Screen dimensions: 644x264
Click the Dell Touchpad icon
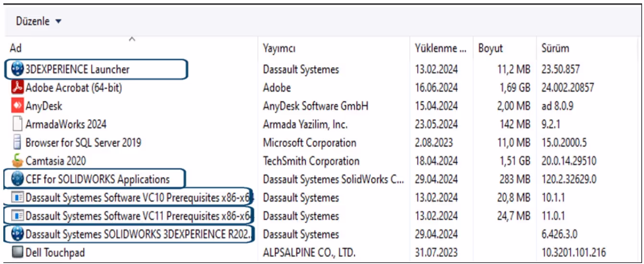[x=17, y=252]
